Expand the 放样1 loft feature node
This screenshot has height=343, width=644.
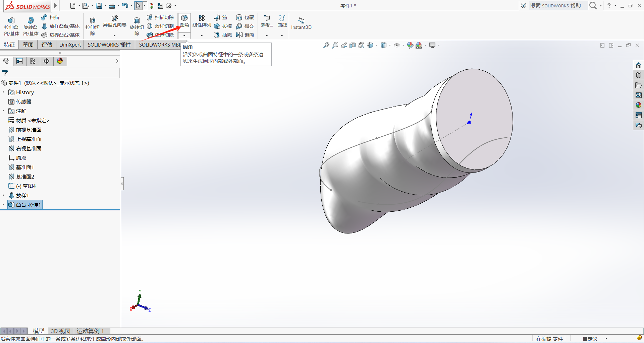pos(3,195)
